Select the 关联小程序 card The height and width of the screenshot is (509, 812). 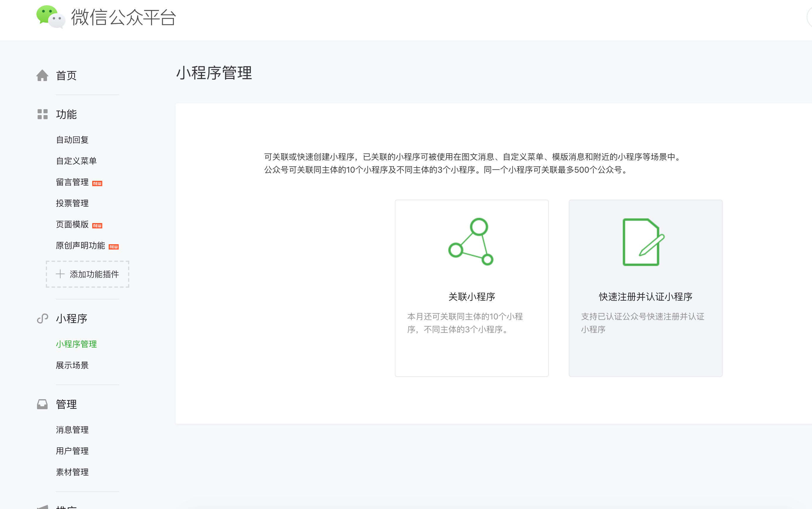tap(471, 296)
